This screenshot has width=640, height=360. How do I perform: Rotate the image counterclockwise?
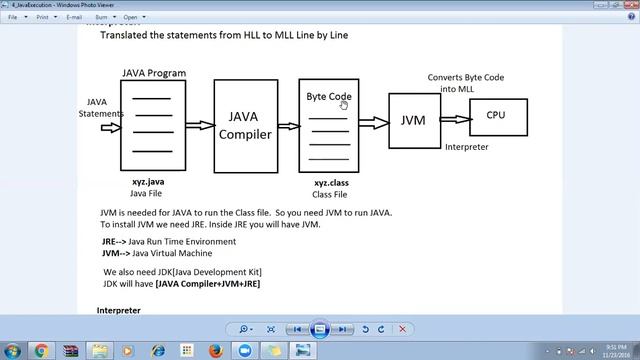[x=365, y=329]
